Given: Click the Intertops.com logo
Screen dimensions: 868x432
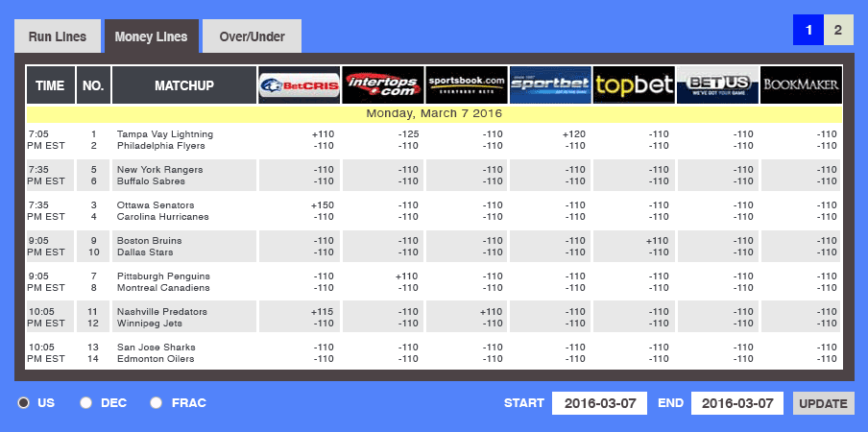Looking at the screenshot, I should tap(382, 84).
